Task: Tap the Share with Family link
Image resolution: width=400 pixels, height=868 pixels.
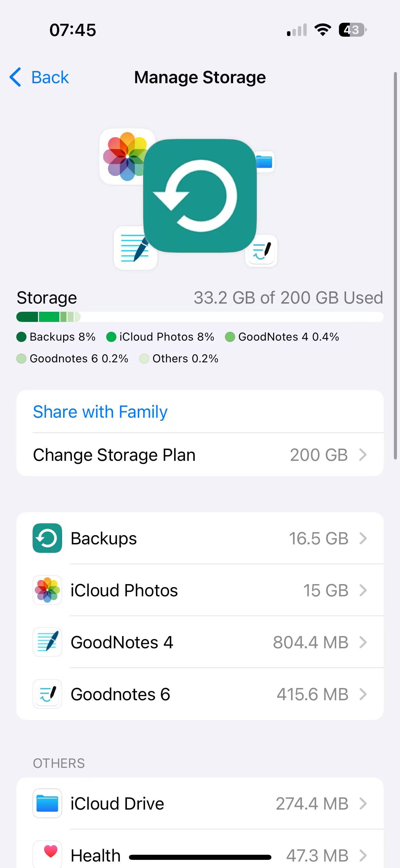Action: [x=100, y=412]
